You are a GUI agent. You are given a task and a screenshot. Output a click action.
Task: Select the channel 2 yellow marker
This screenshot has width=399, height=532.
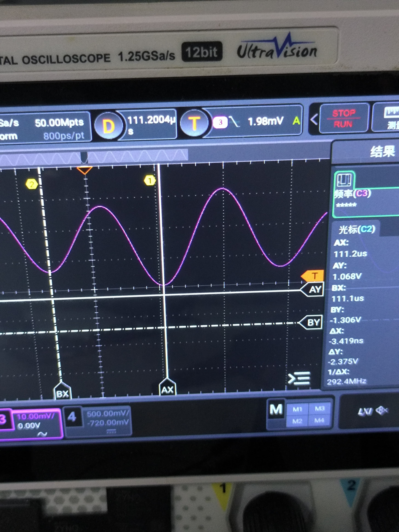[32, 184]
